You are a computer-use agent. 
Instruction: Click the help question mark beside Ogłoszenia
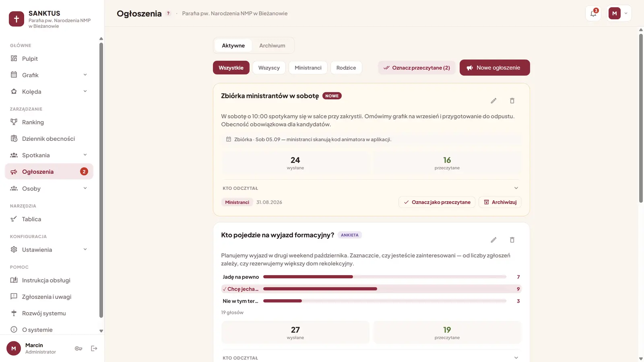coord(168,13)
